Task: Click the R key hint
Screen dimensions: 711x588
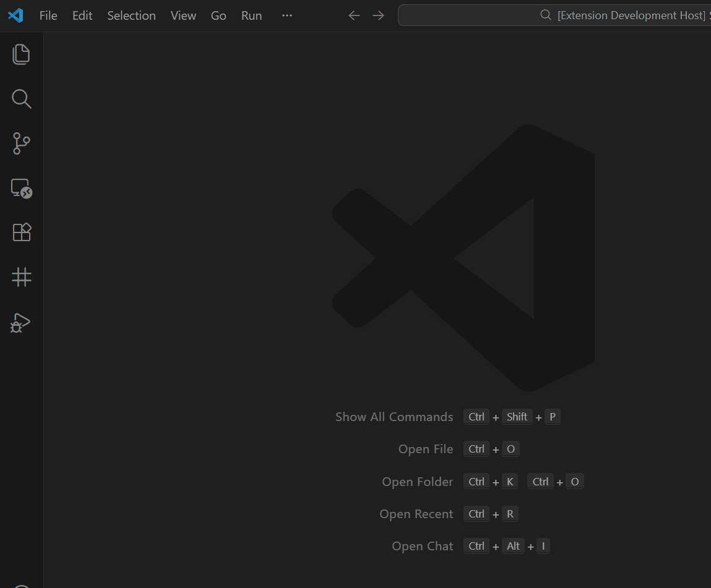Action: pos(510,514)
